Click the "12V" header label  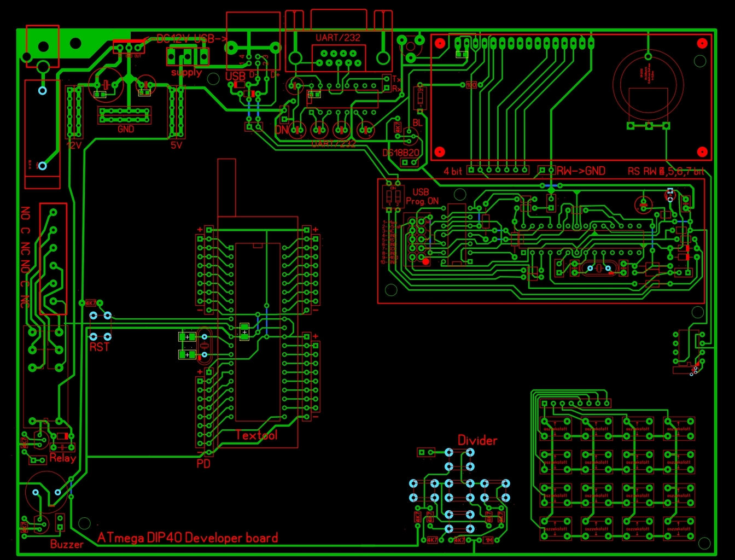click(x=74, y=145)
